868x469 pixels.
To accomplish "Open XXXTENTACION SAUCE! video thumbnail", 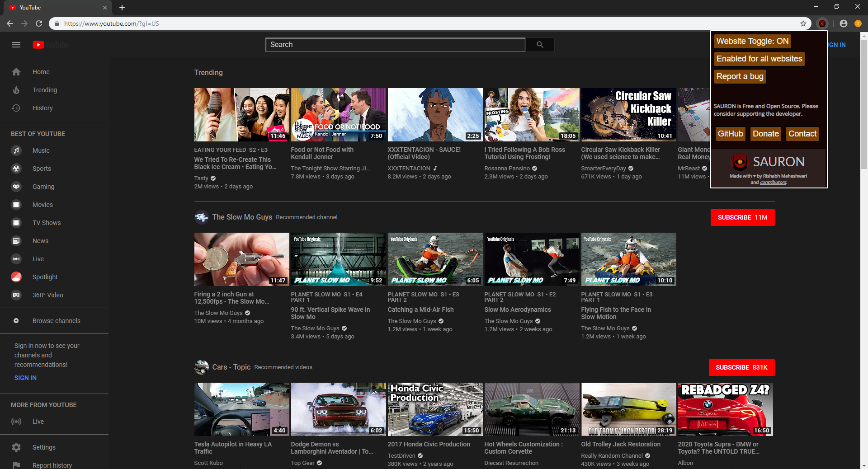I will (435, 115).
